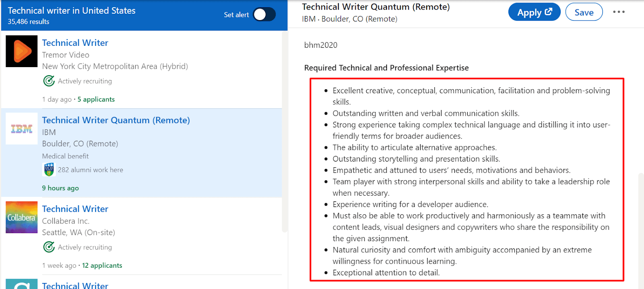Toggle the Set alert switch

(264, 15)
